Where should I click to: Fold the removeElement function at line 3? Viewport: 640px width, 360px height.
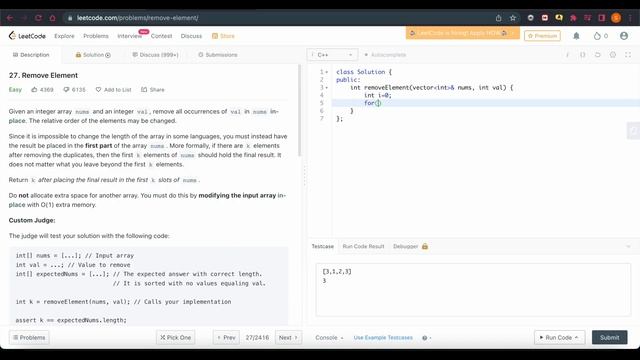[x=327, y=87]
